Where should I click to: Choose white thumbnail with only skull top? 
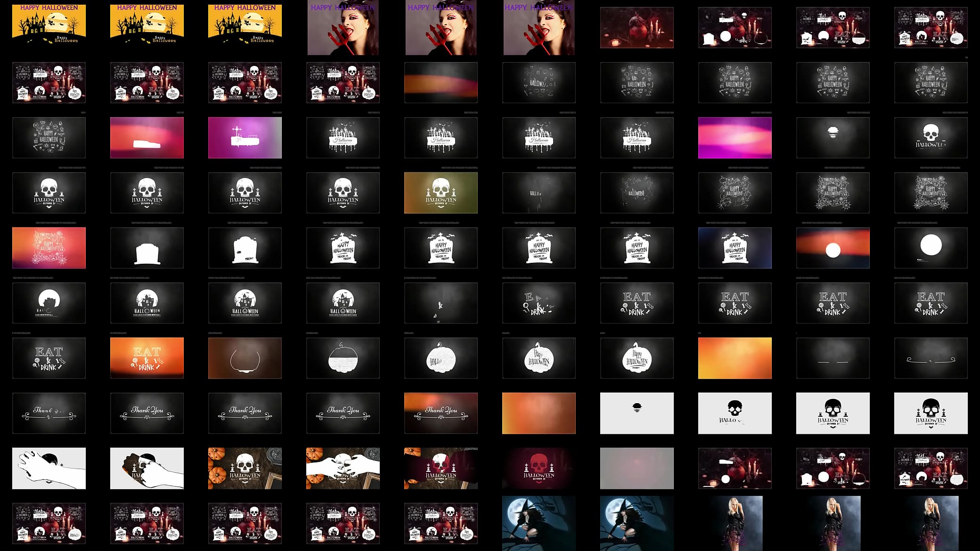637,413
